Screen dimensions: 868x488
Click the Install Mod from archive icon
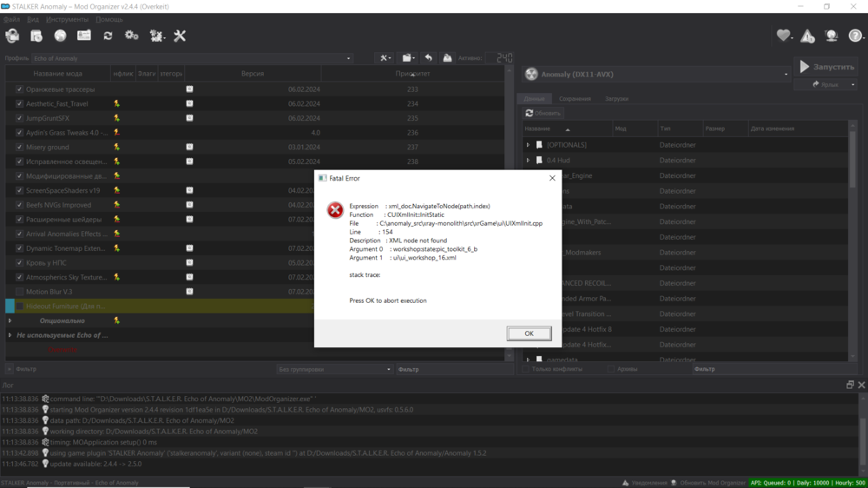pos(36,36)
